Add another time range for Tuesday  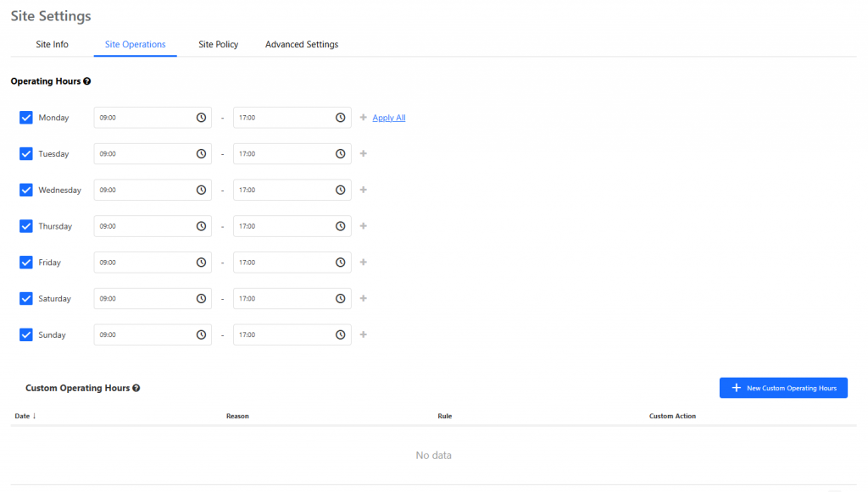(x=363, y=153)
